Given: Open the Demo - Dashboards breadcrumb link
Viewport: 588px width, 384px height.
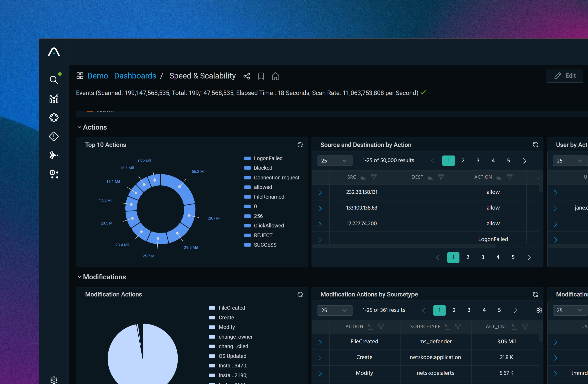Looking at the screenshot, I should click(x=122, y=76).
